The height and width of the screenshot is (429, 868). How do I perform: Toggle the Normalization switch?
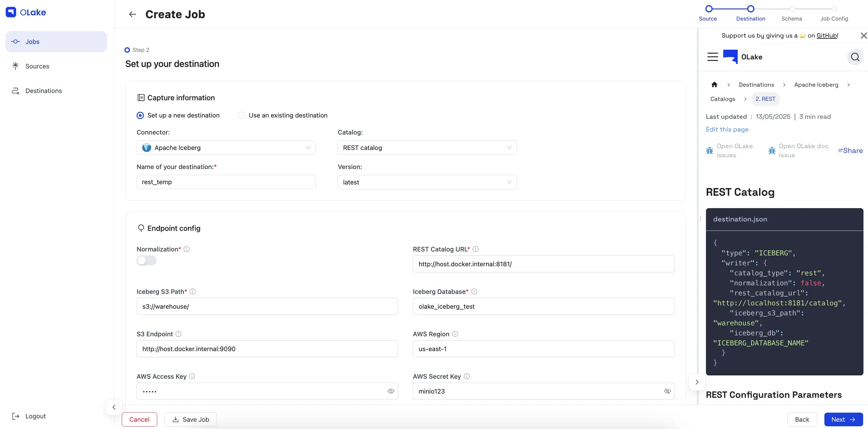(x=147, y=261)
